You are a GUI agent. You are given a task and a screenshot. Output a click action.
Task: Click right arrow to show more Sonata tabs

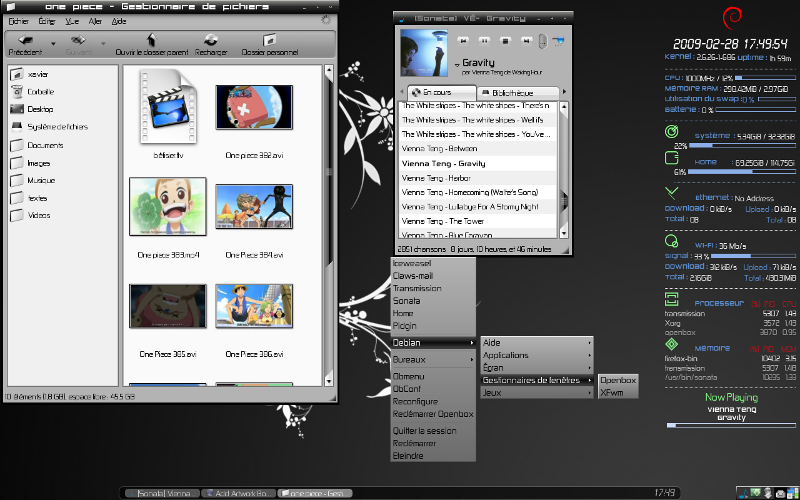click(564, 92)
